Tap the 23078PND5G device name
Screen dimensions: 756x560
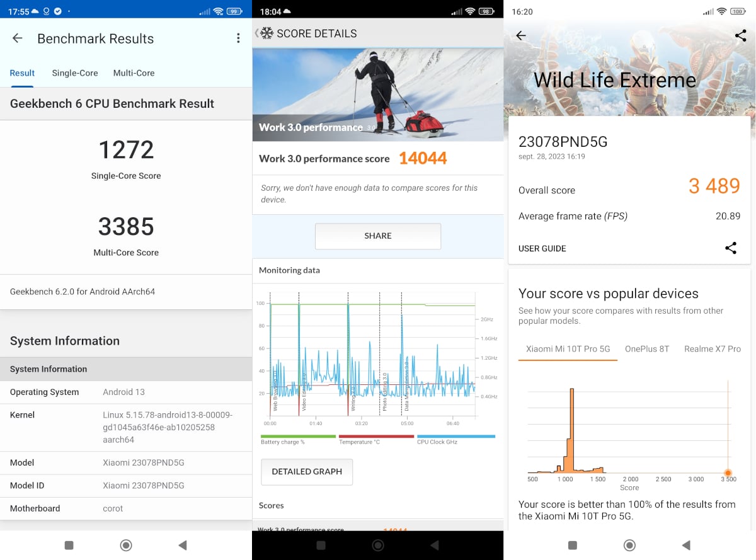pyautogui.click(x=563, y=142)
